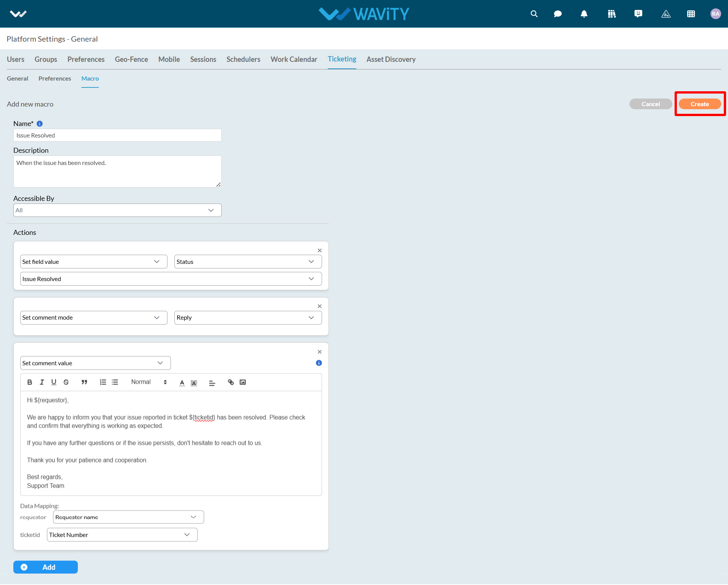The height and width of the screenshot is (585, 728).
Task: Open the Reply mode dropdown
Action: click(x=248, y=318)
